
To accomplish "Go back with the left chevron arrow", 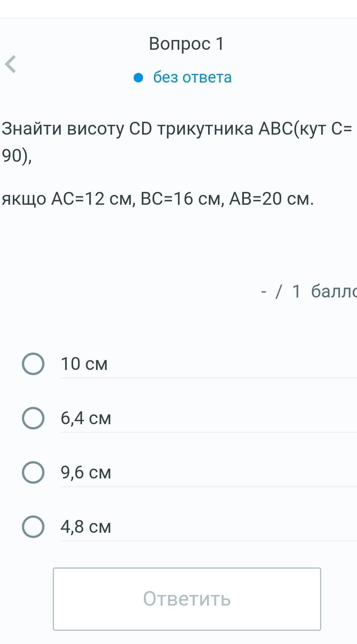I will [x=11, y=64].
